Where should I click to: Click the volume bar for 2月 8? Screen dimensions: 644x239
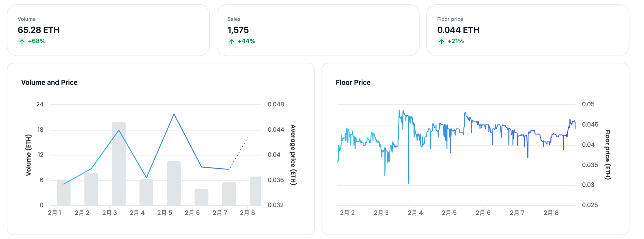255,191
